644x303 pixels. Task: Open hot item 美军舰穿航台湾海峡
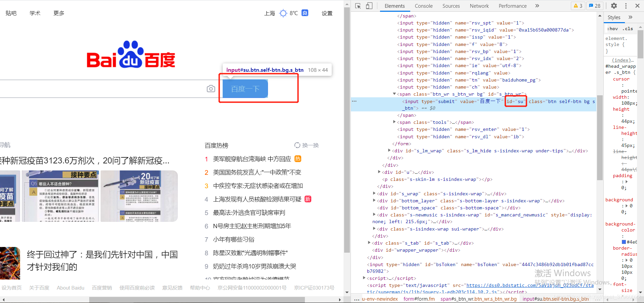252,159
